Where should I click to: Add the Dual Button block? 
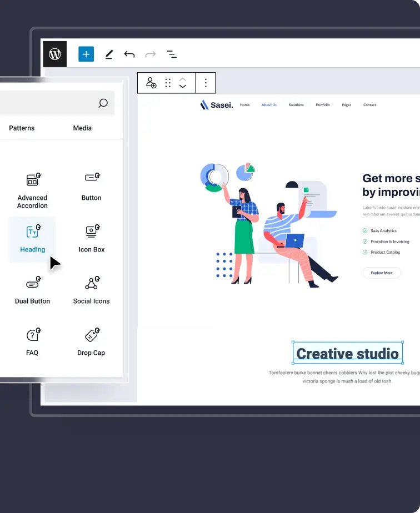(x=32, y=290)
